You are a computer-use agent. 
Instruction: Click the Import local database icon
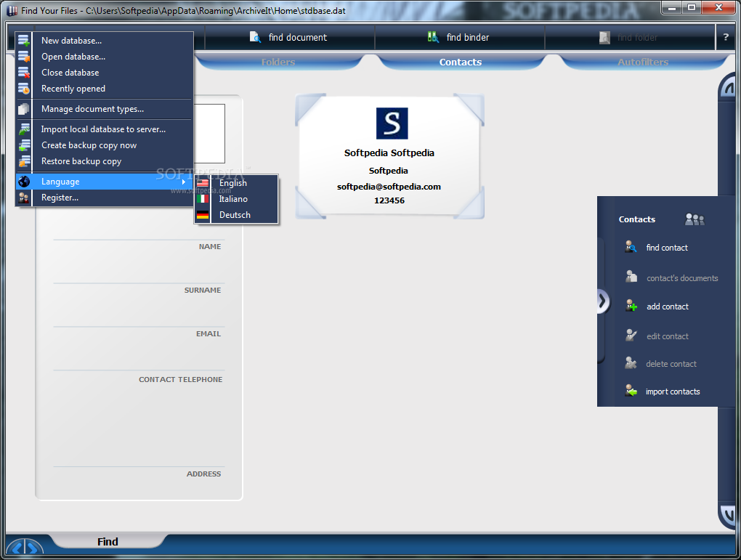point(24,129)
